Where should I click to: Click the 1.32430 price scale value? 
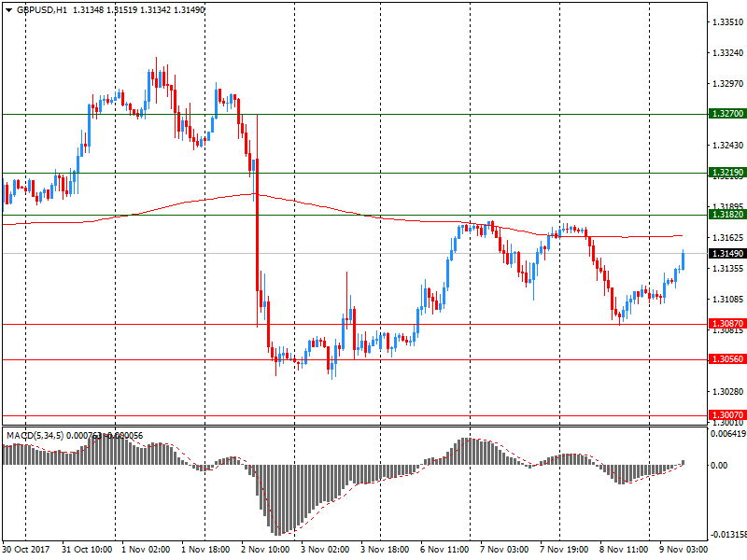727,146
